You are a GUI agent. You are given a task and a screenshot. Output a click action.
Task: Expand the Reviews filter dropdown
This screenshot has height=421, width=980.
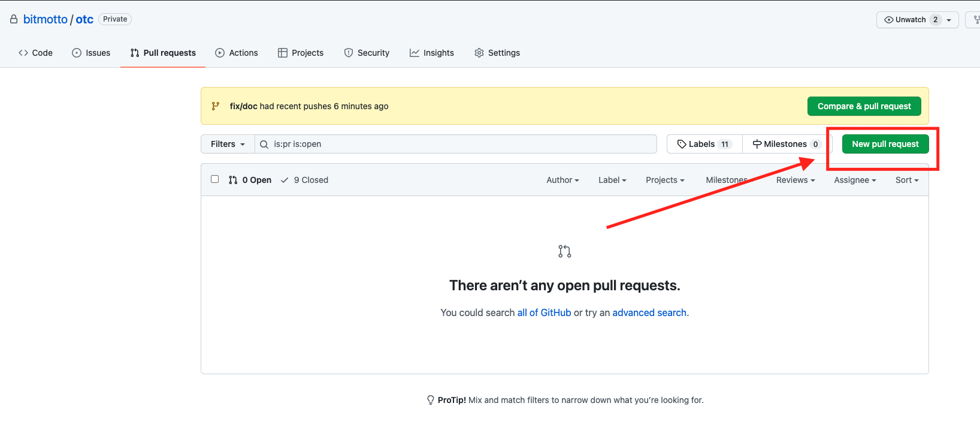click(x=796, y=180)
